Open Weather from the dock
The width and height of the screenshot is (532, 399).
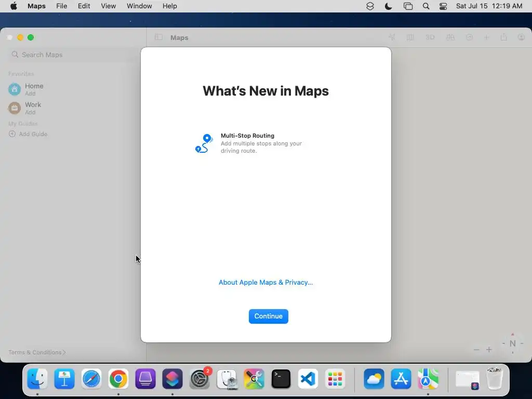374,379
